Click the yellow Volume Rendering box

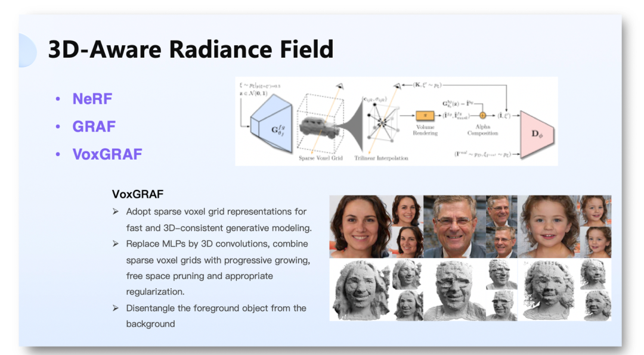pos(425,116)
